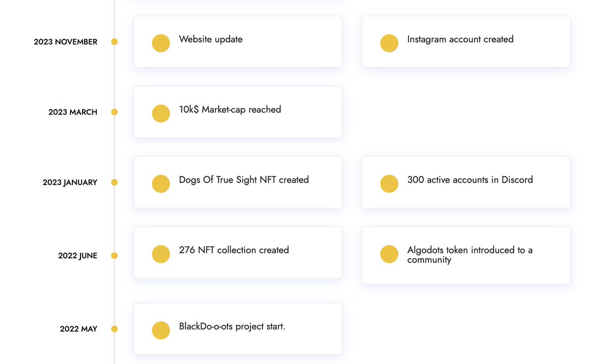This screenshot has height=364, width=590.
Task: Click the yellow circle beside Dogs Of True Sight
Action: [x=161, y=184]
